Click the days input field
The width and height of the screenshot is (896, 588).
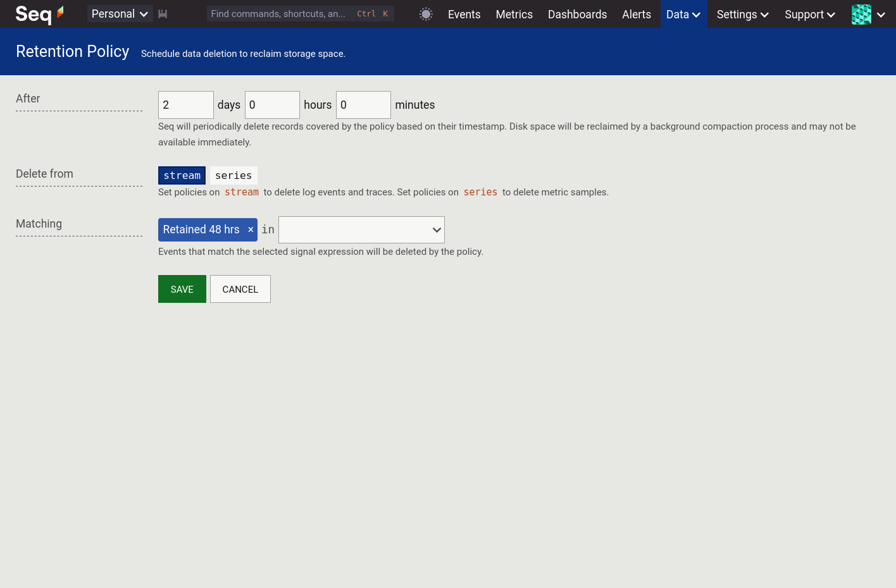(186, 105)
